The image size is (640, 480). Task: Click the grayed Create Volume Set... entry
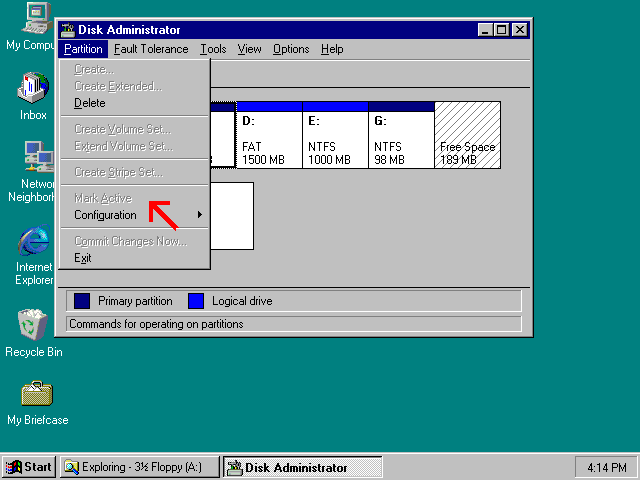tap(135, 129)
